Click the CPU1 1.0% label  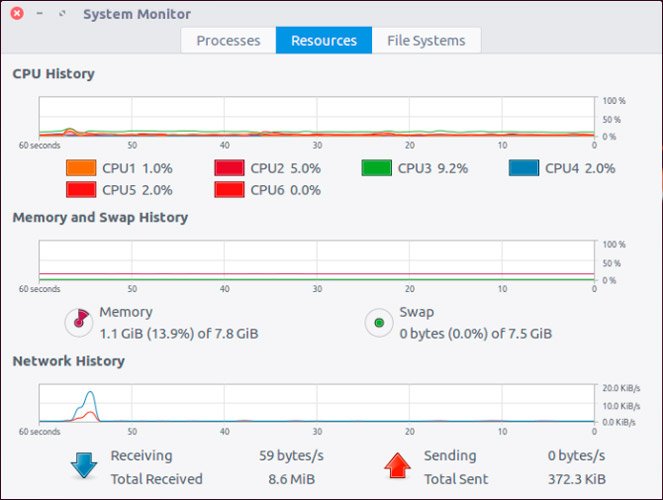pyautogui.click(x=137, y=168)
